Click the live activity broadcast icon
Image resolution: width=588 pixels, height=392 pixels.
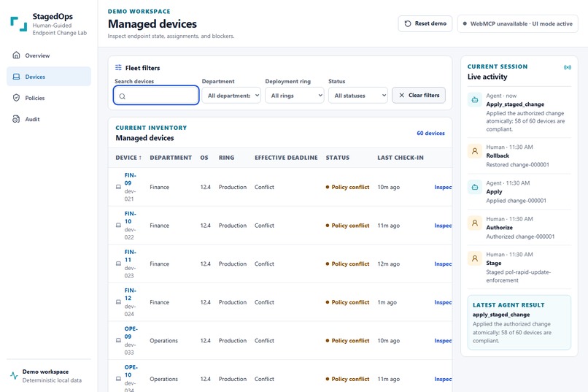pos(568,67)
